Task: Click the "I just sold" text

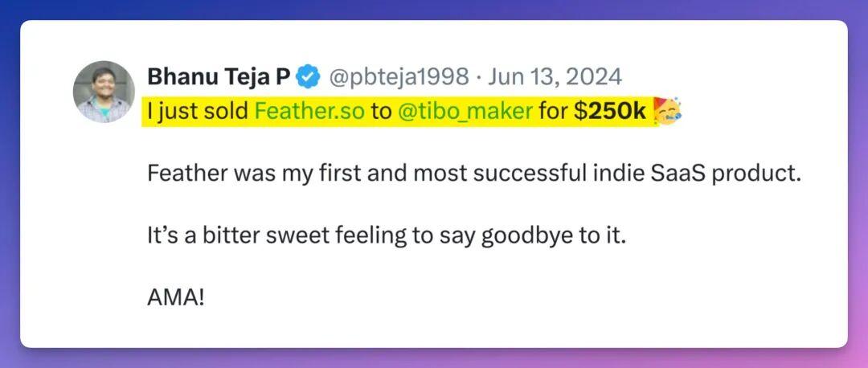Action: click(x=198, y=112)
